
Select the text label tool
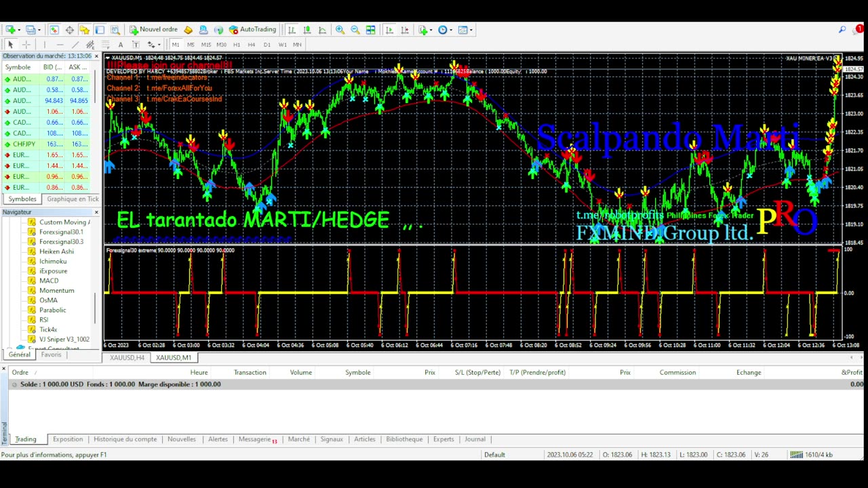[136, 45]
